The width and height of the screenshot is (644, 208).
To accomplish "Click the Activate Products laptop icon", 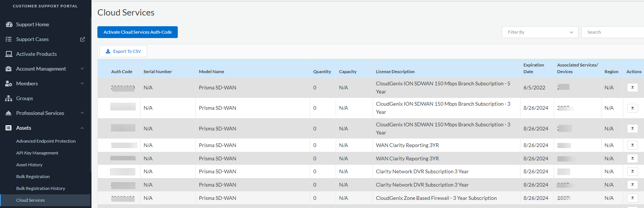I will pyautogui.click(x=9, y=54).
